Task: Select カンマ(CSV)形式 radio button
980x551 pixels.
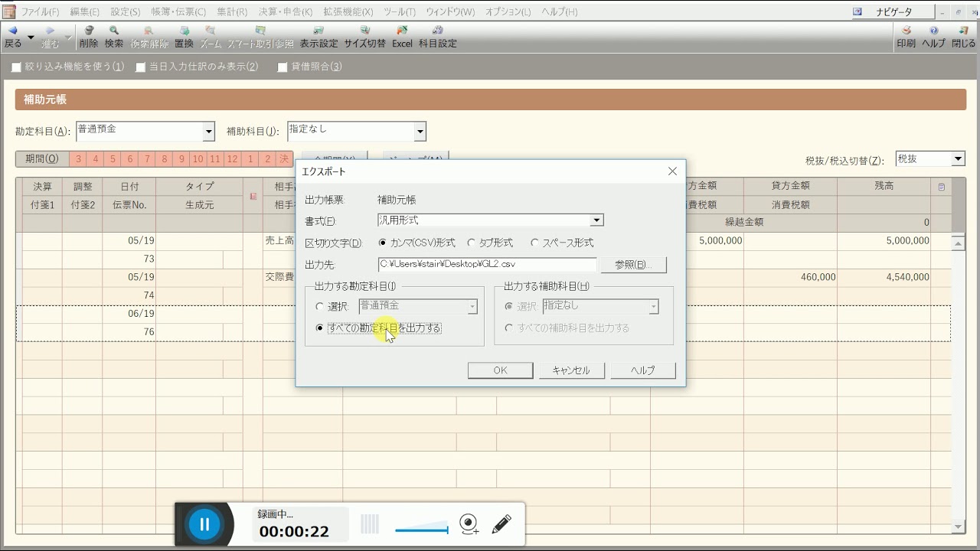Action: 383,243
